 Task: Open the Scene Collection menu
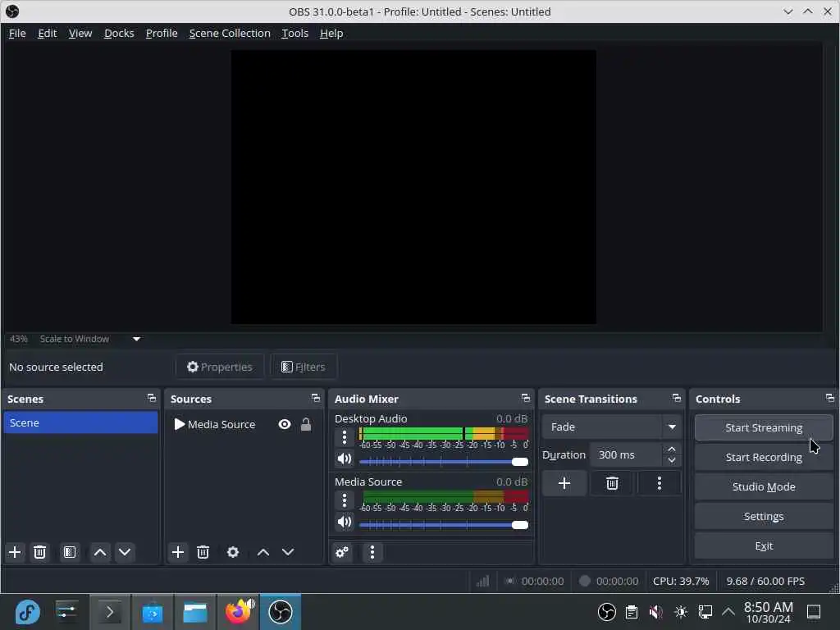(230, 33)
